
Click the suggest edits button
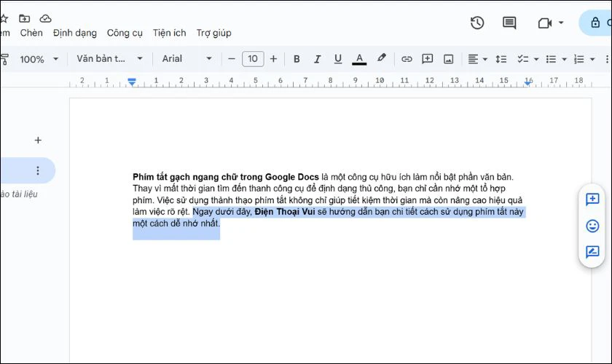point(592,252)
